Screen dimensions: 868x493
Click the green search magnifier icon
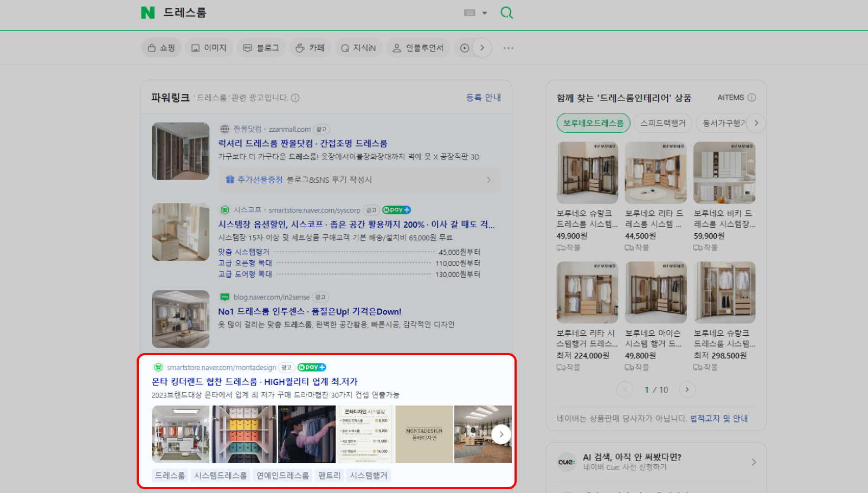pyautogui.click(x=506, y=12)
